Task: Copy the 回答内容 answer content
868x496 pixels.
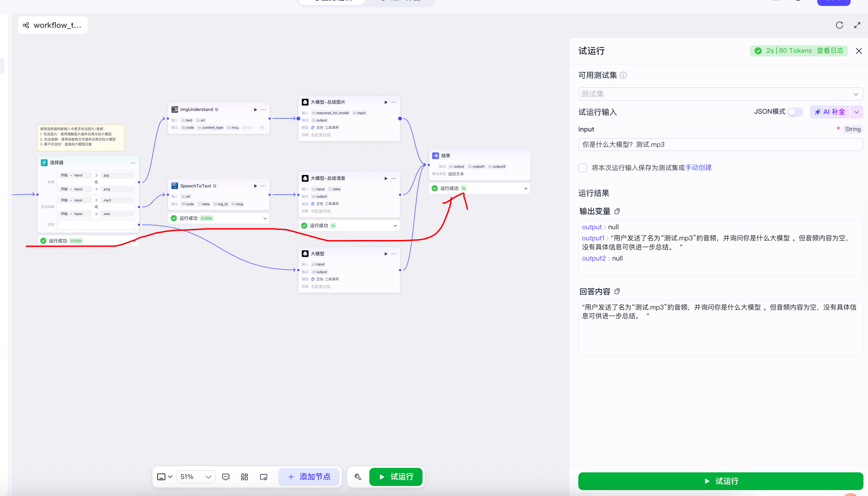Action: pos(617,291)
